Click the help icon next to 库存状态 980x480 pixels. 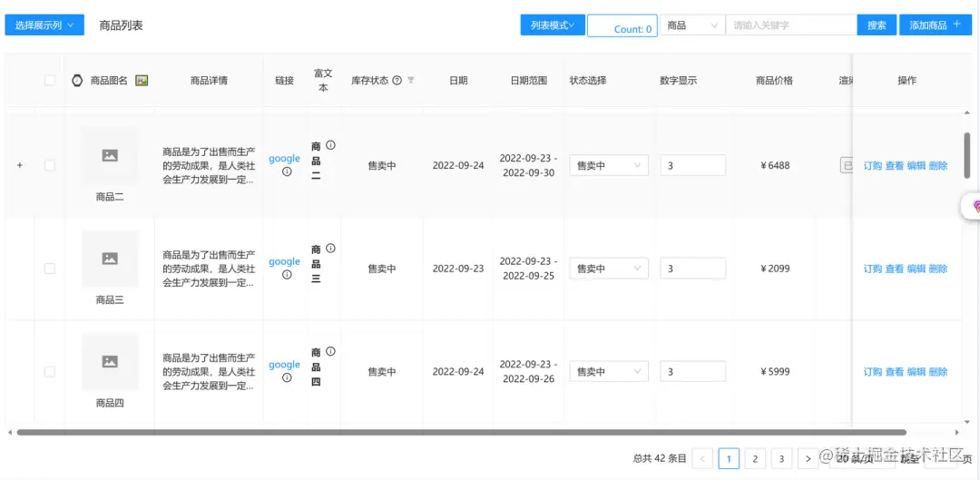click(397, 81)
